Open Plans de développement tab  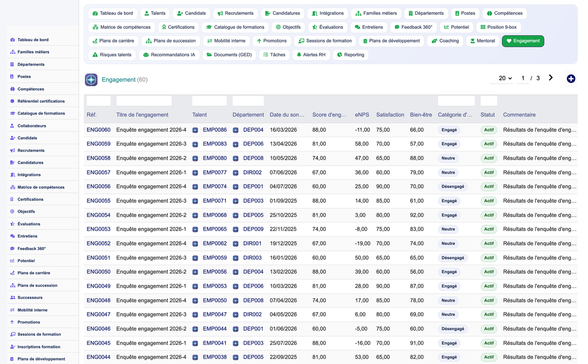(x=392, y=41)
